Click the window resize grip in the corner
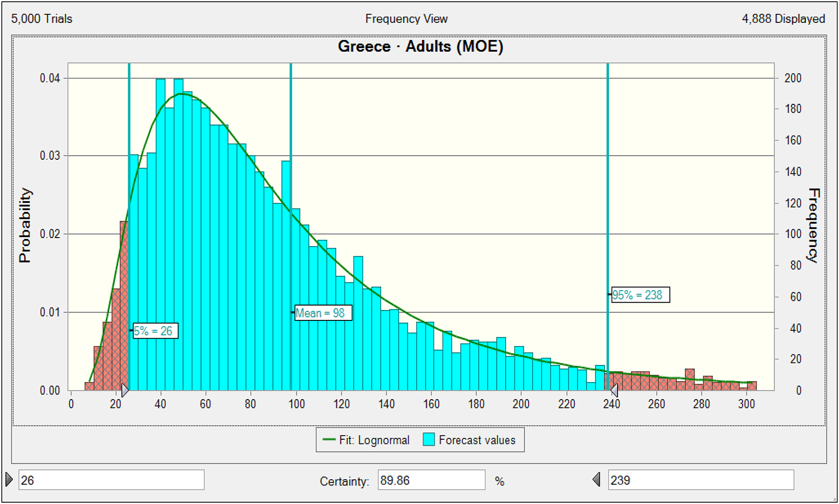Viewport: 839px width, 504px height. (x=834, y=500)
